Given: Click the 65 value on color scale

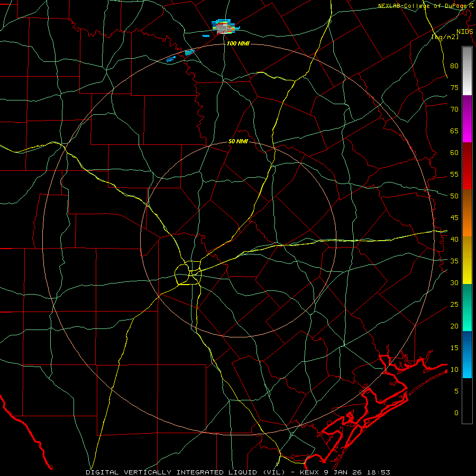Looking at the screenshot, I should coord(454,131).
